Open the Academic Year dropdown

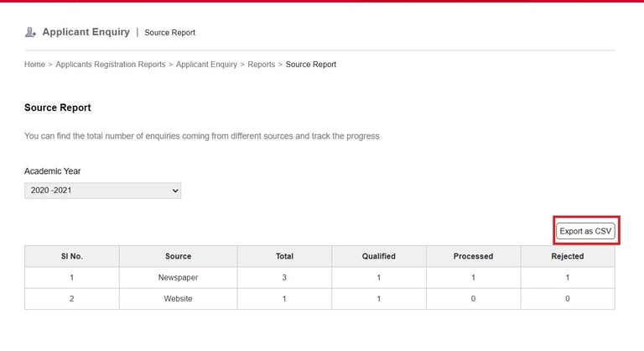click(x=102, y=191)
